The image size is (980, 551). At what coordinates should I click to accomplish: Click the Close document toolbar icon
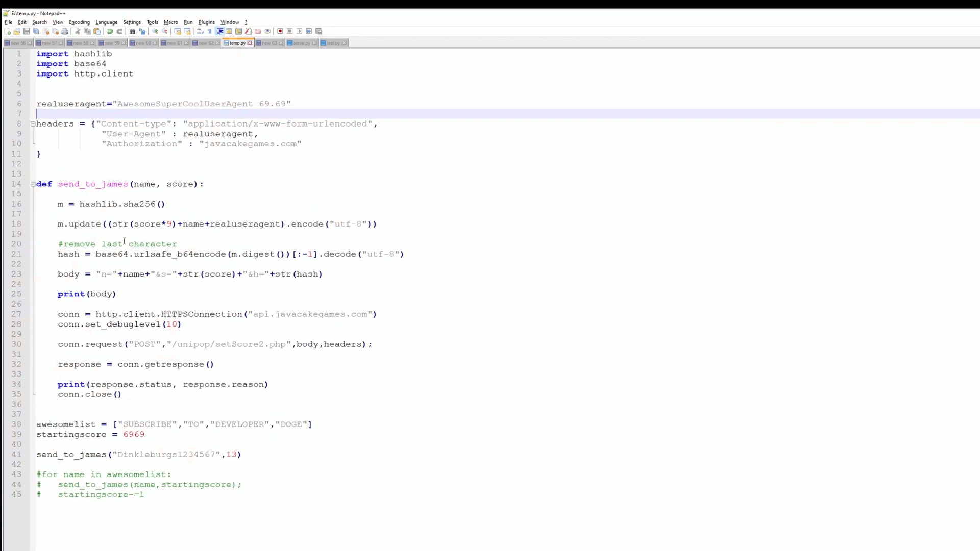click(46, 31)
